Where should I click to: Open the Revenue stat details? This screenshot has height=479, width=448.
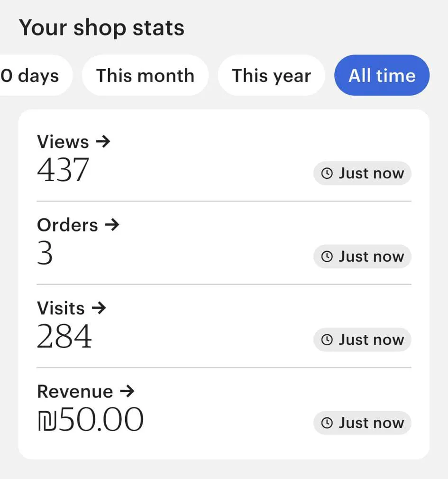75,391
